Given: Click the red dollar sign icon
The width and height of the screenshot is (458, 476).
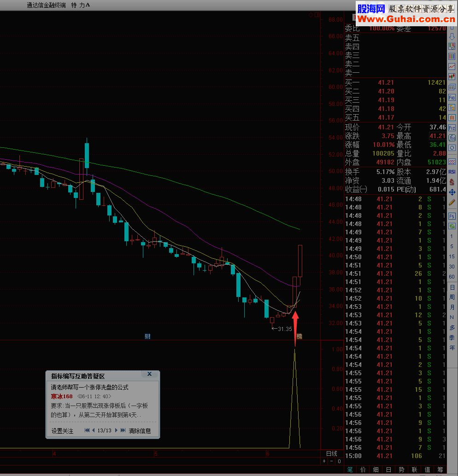Looking at the screenshot, I should point(452,181).
